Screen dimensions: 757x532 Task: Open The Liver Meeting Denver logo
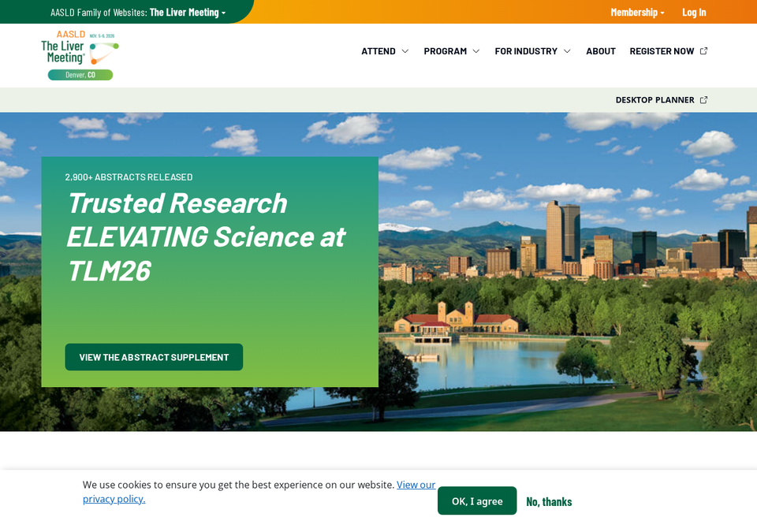tap(80, 55)
